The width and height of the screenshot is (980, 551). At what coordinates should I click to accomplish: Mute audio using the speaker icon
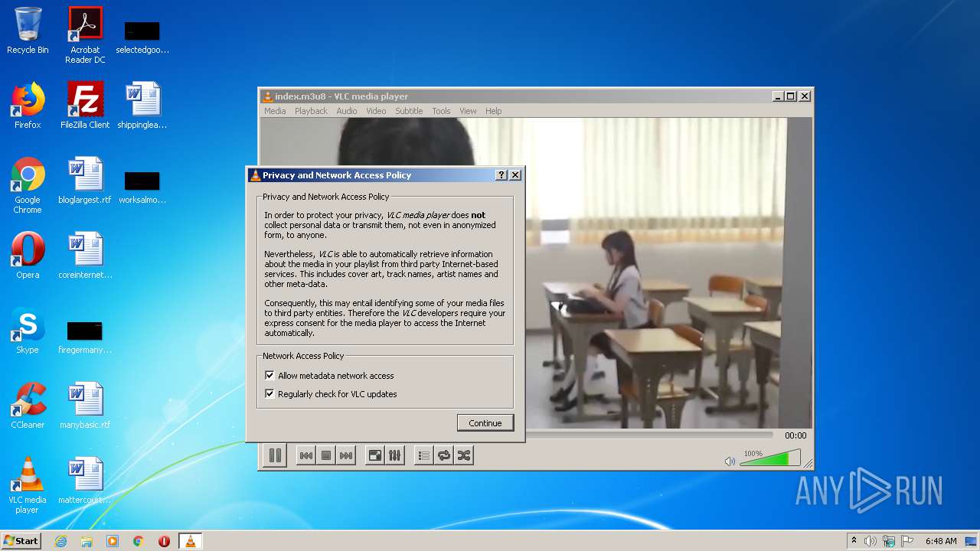730,461
